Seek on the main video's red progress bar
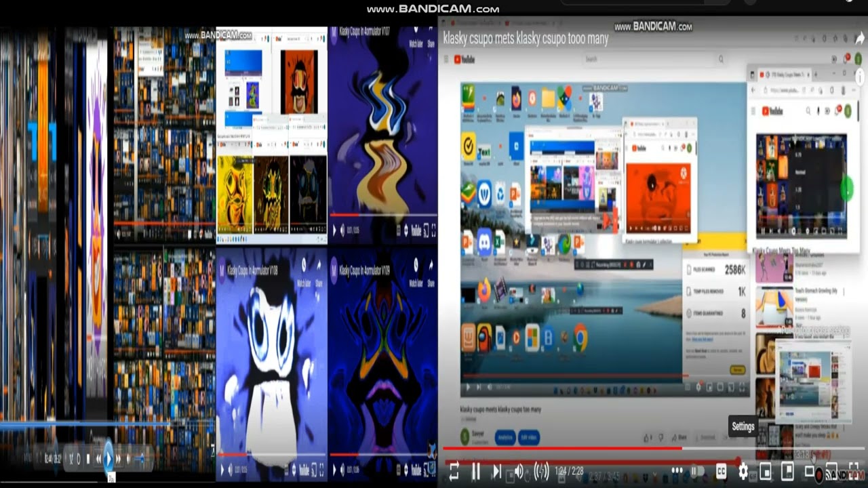 pos(654,448)
